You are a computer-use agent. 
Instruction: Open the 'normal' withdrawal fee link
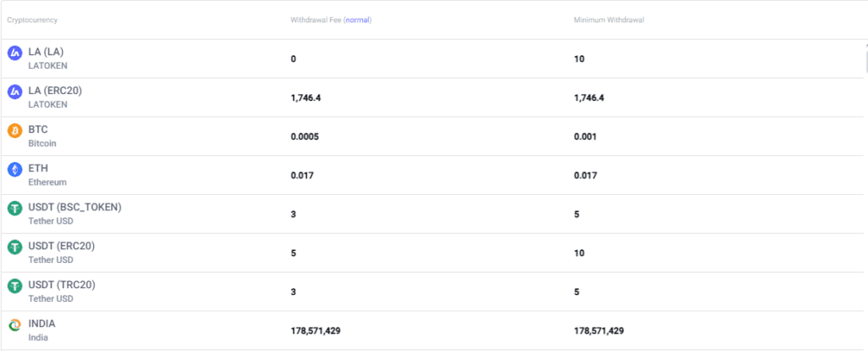[358, 20]
